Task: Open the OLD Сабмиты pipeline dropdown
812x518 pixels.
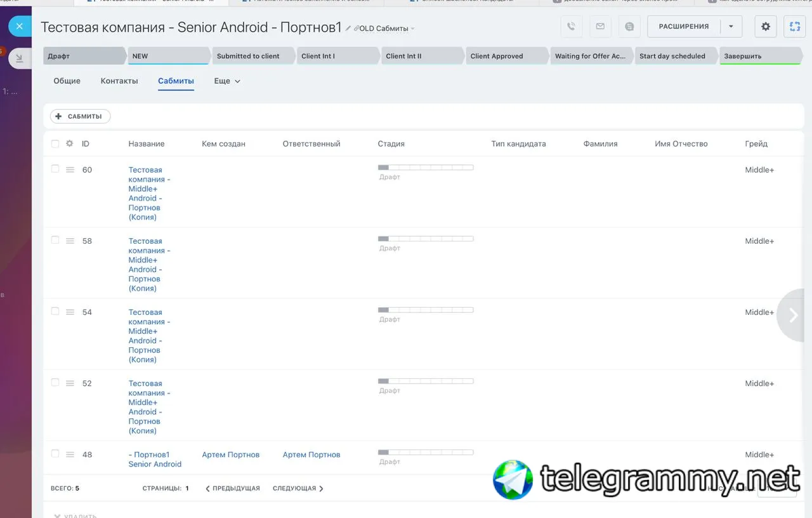Action: pos(384,29)
